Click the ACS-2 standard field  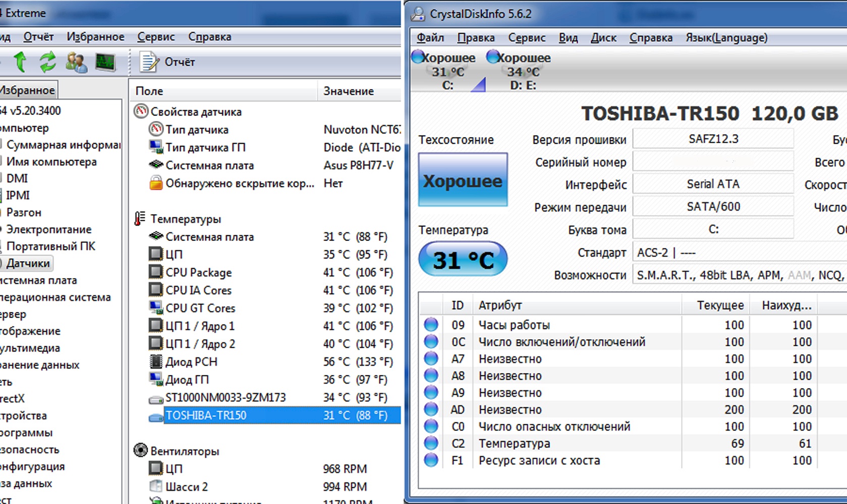[x=740, y=253]
